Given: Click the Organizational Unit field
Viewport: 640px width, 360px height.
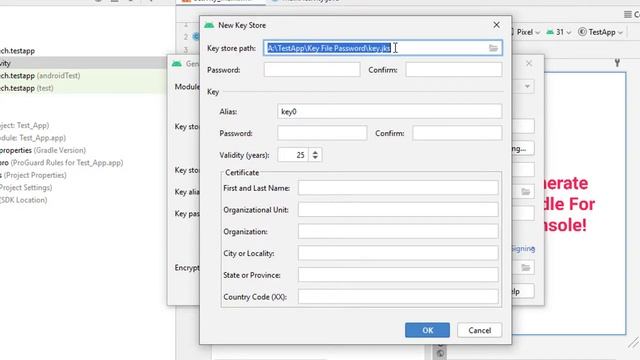Looking at the screenshot, I should tap(398, 209).
